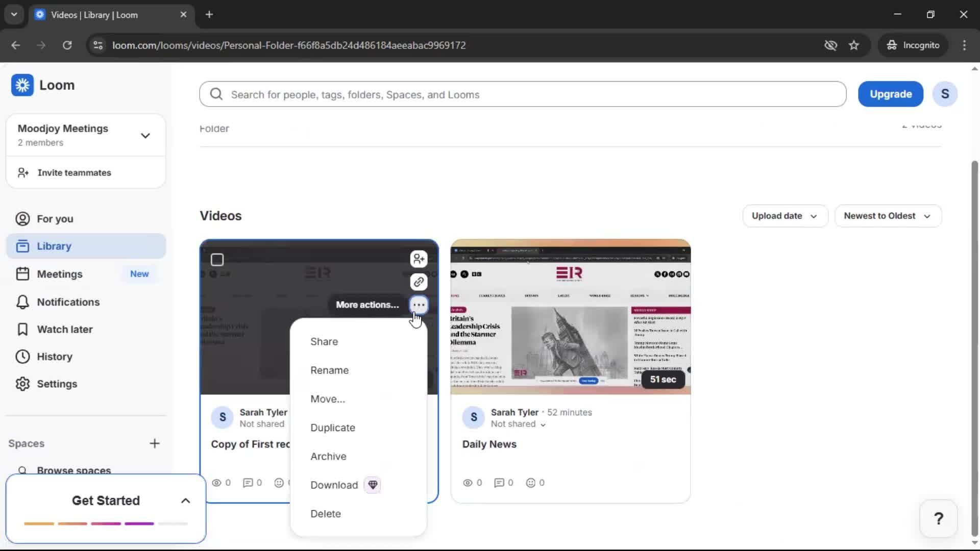
Task: Toggle the bookmark star in the address bar
Action: (x=854, y=45)
